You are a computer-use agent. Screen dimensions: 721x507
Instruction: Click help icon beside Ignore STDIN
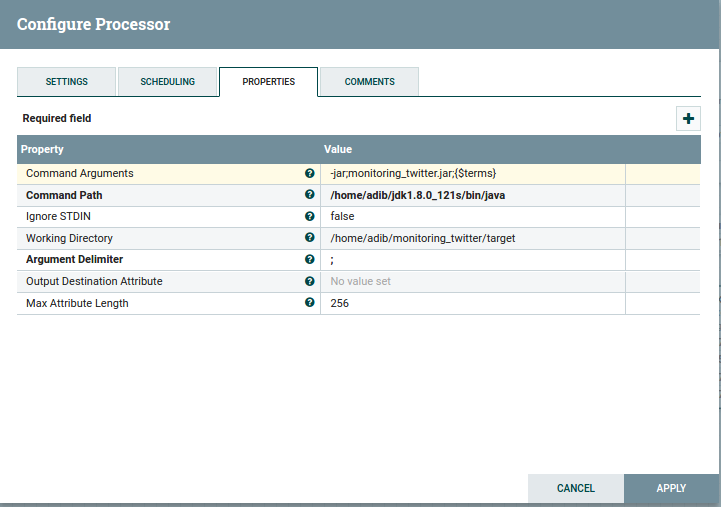310,217
